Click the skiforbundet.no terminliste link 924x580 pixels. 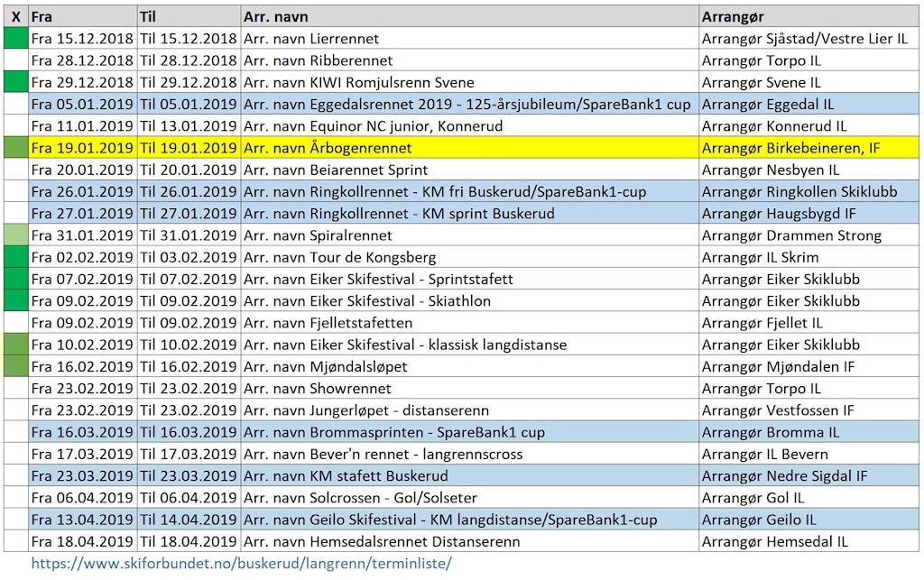tap(241, 564)
